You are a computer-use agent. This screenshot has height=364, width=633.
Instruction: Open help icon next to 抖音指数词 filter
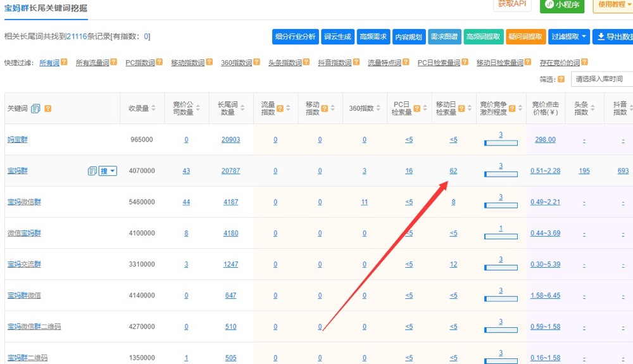[356, 62]
